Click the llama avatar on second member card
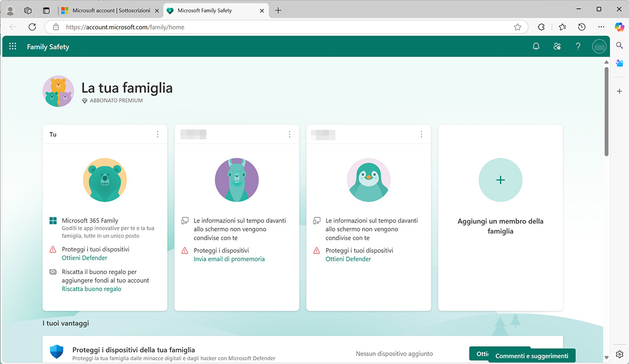629x364 pixels. click(237, 180)
